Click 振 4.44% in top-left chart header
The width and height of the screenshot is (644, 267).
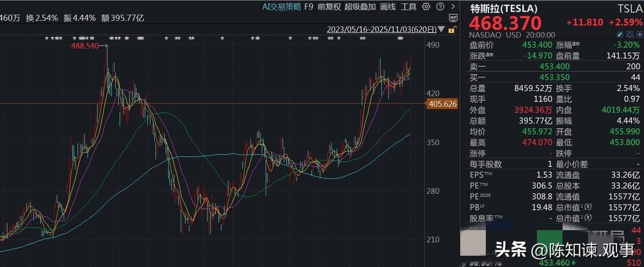click(79, 18)
